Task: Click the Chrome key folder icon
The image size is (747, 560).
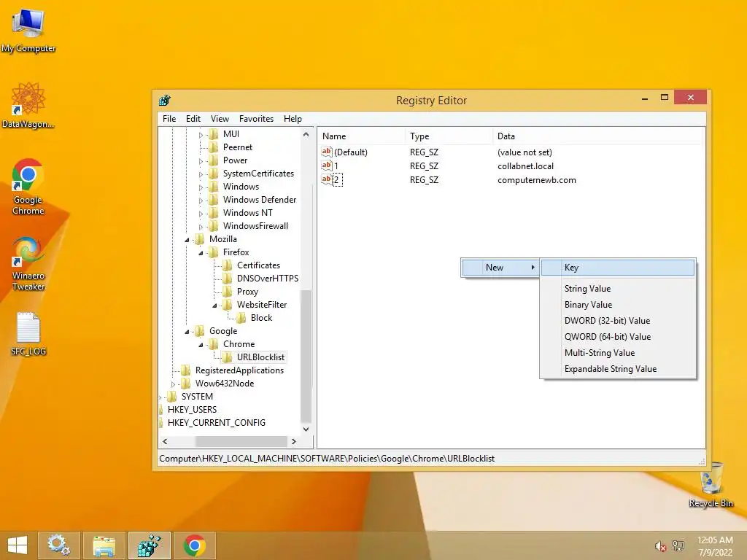Action: pyautogui.click(x=214, y=344)
